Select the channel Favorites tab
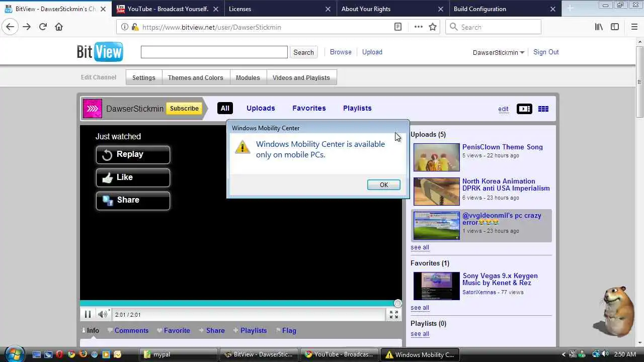644x362 pixels. pyautogui.click(x=309, y=108)
